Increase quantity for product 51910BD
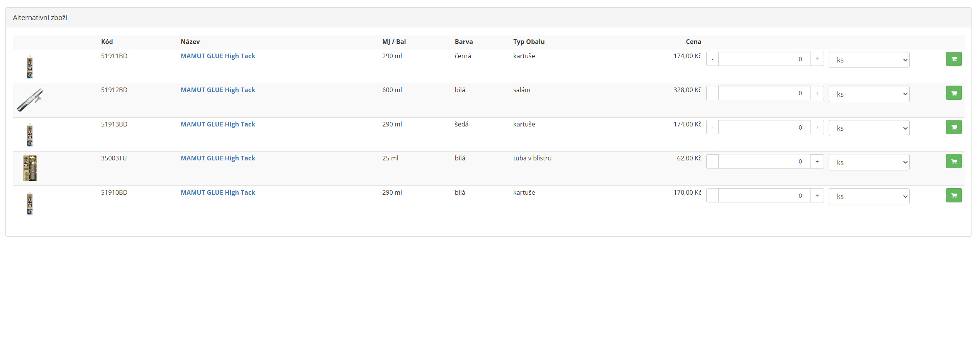The height and width of the screenshot is (337, 980). click(x=817, y=195)
